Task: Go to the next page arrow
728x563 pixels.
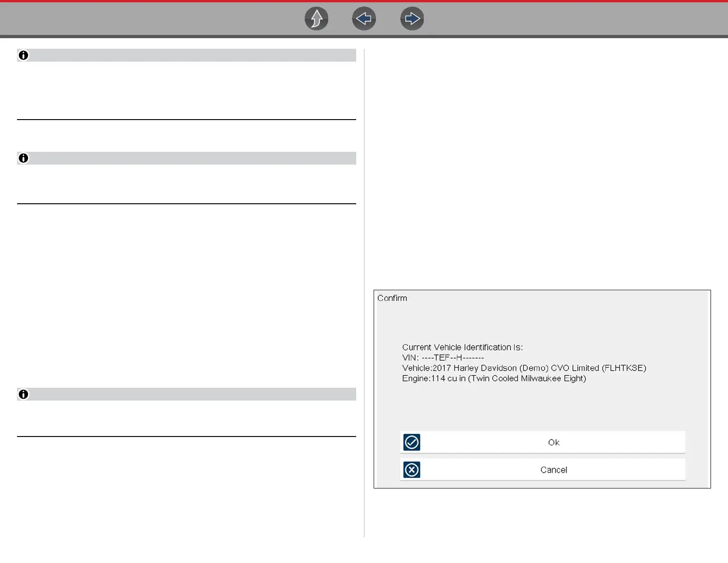Action: point(412,19)
